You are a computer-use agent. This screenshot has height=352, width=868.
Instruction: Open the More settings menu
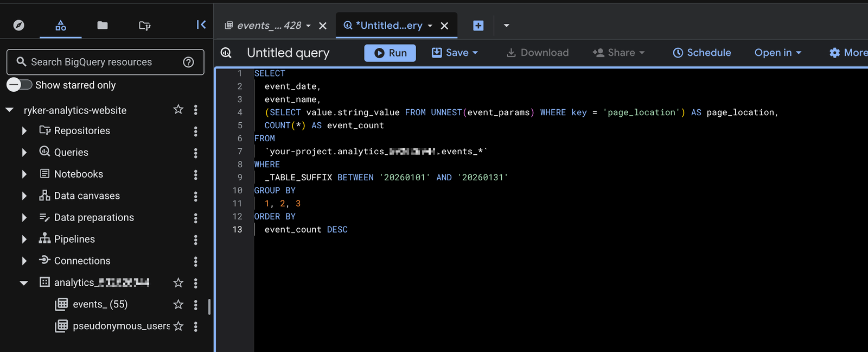click(x=849, y=53)
